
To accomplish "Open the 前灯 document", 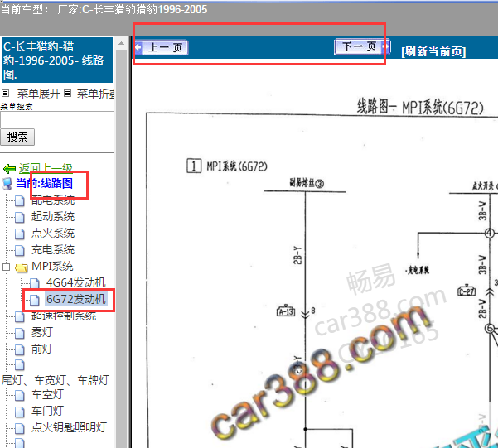I will [x=42, y=349].
